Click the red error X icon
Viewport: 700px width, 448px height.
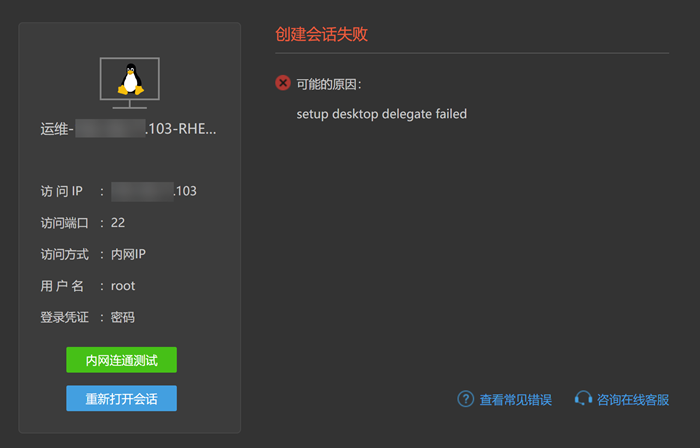coord(283,83)
